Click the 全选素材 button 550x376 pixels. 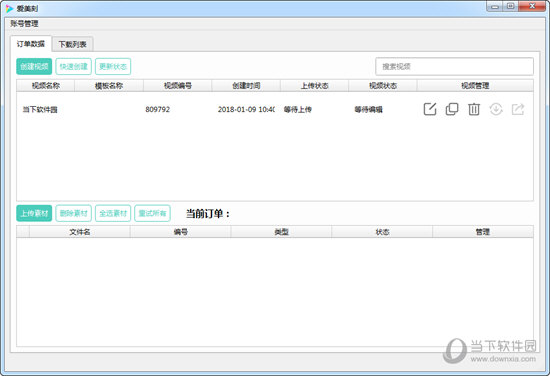(x=113, y=213)
